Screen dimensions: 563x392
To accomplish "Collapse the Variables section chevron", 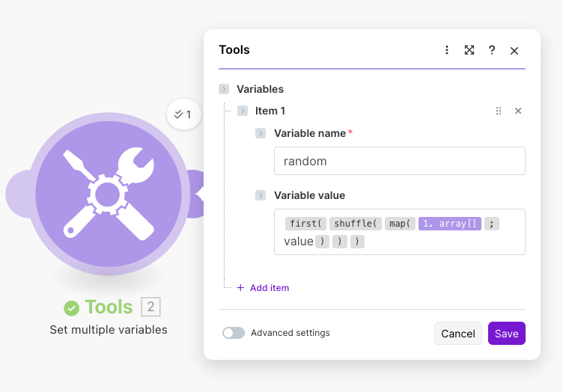I will click(224, 89).
